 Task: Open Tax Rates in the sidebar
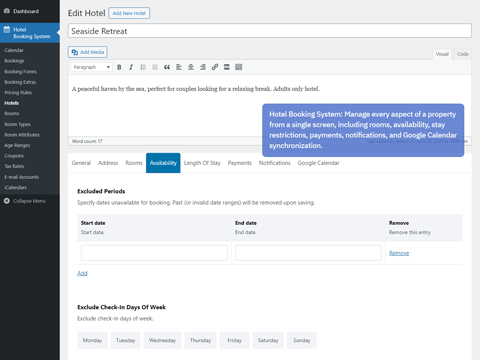(x=14, y=166)
